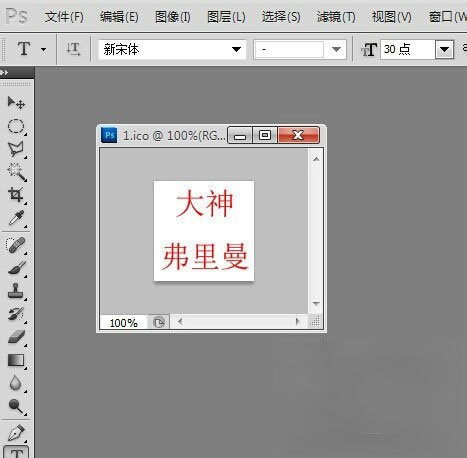The width and height of the screenshot is (467, 458).
Task: Select the Crop tool
Action: tap(16, 194)
